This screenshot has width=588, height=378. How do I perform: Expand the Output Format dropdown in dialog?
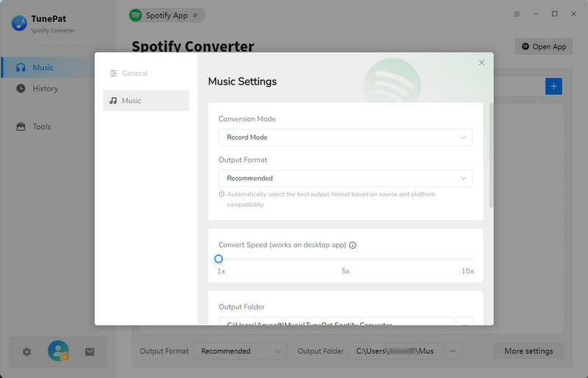pyautogui.click(x=345, y=178)
